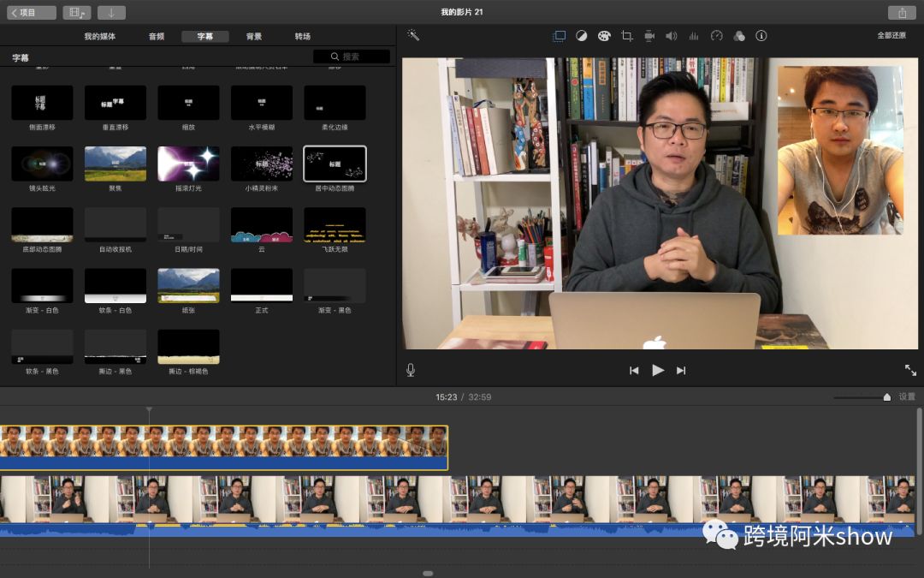Viewport: 924px width, 578px height.
Task: Select the 纸张 title thumbnail
Action: coord(188,286)
